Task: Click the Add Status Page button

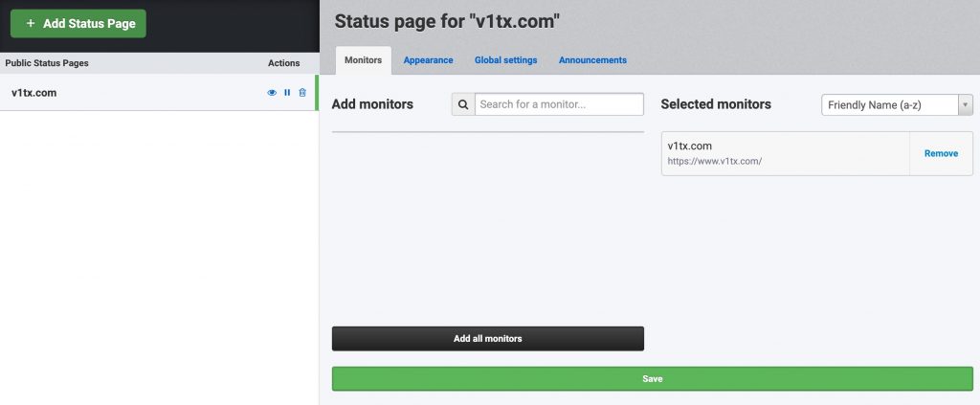Action: [x=78, y=24]
